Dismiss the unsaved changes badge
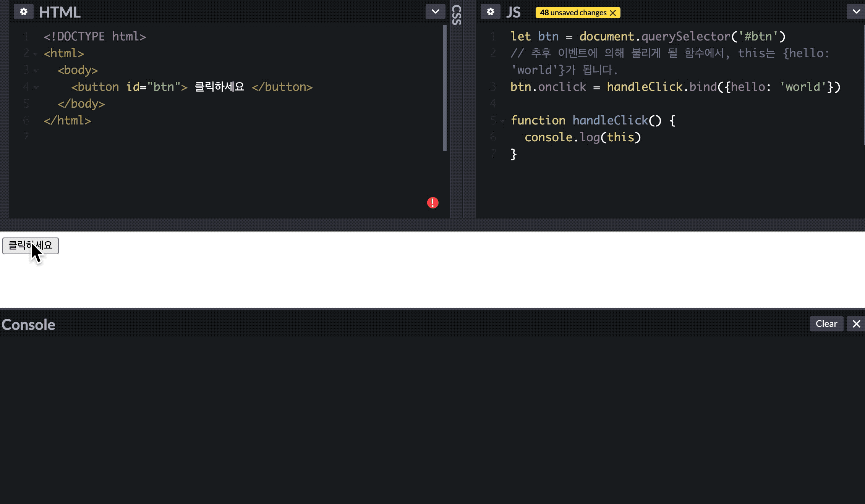Image resolution: width=865 pixels, height=504 pixels. pyautogui.click(x=613, y=13)
